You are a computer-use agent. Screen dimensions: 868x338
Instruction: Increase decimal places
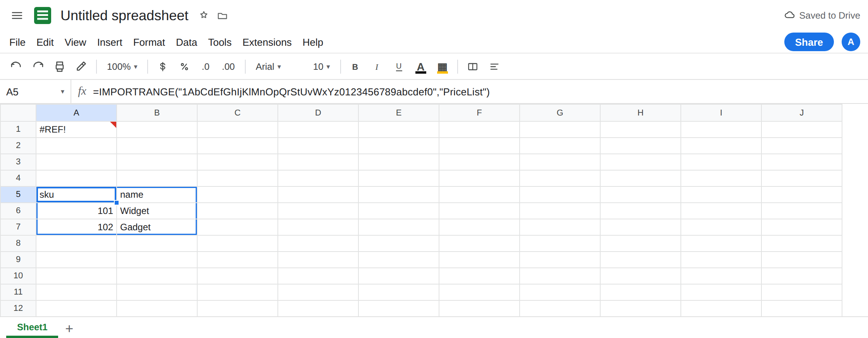228,67
